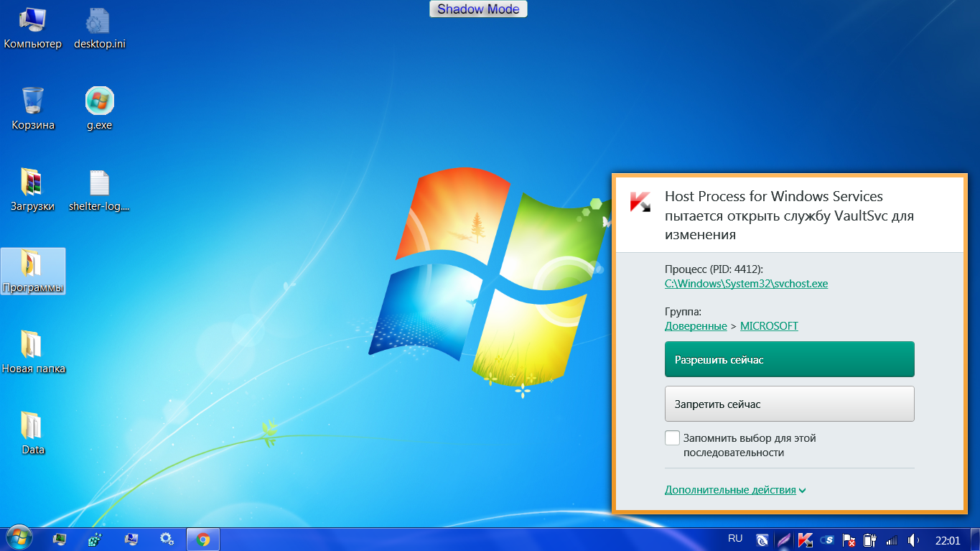Open the C:\Windows\System32\svchost.exe link

747,284
